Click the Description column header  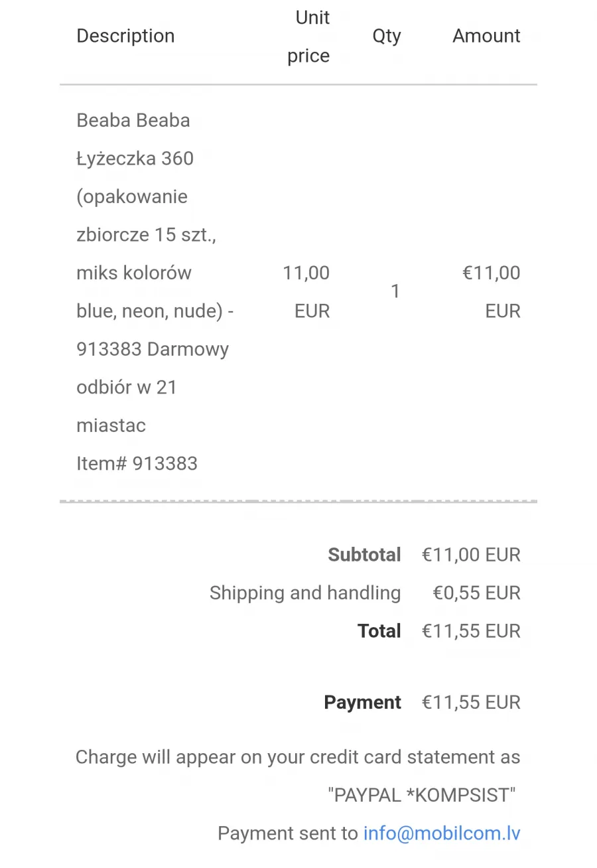coord(125,36)
